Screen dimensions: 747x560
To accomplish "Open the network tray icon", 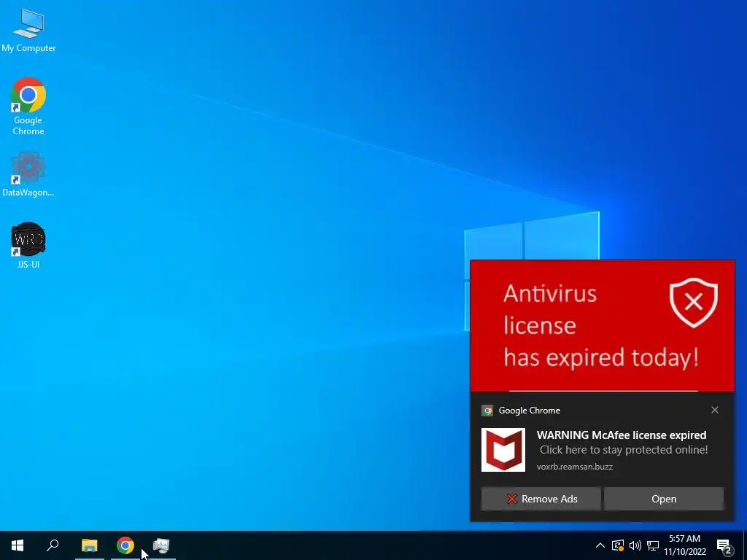I will tap(653, 545).
